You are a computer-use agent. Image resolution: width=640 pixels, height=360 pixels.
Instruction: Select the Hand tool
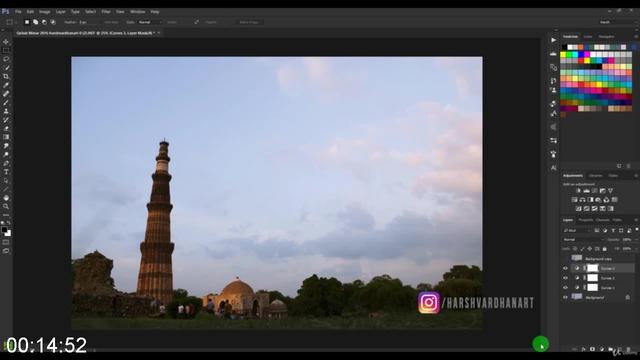tap(6, 198)
